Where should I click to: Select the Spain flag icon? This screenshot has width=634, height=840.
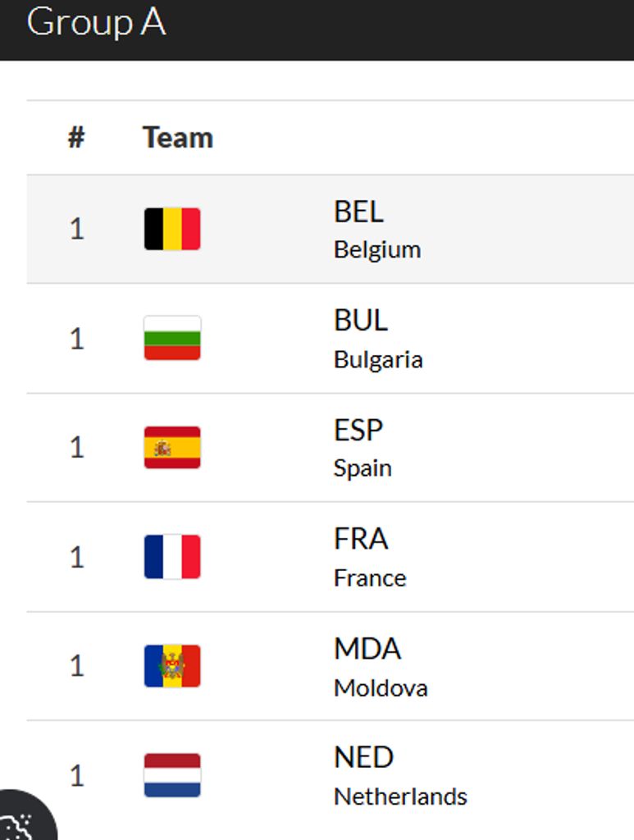pyautogui.click(x=172, y=447)
